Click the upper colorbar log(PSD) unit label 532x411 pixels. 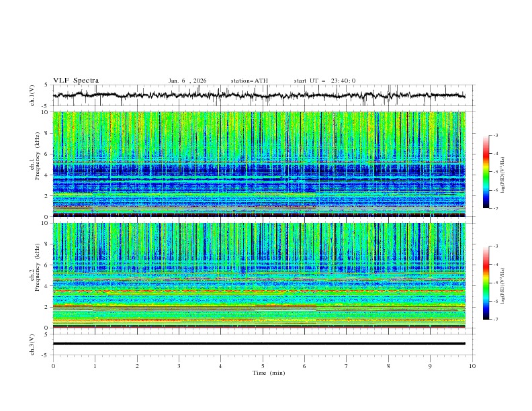502,172
